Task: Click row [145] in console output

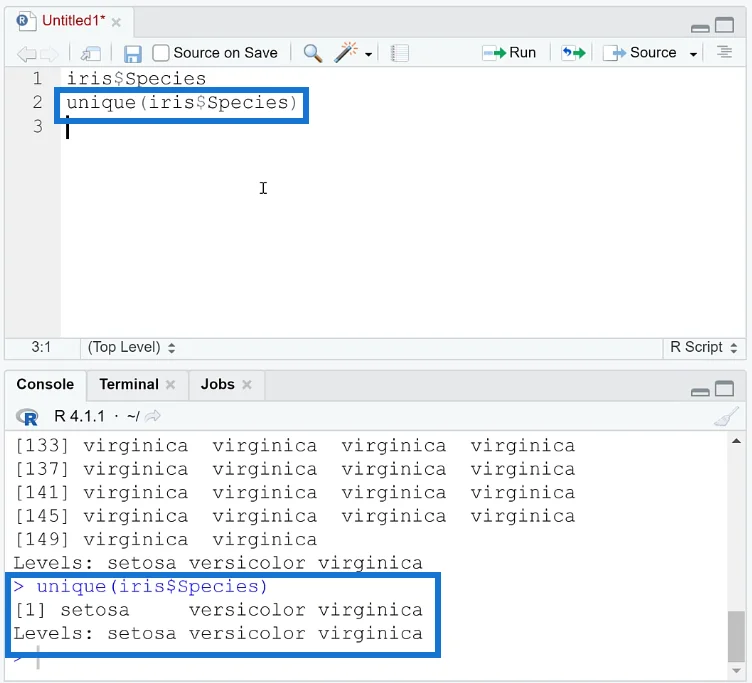Action: (294, 517)
